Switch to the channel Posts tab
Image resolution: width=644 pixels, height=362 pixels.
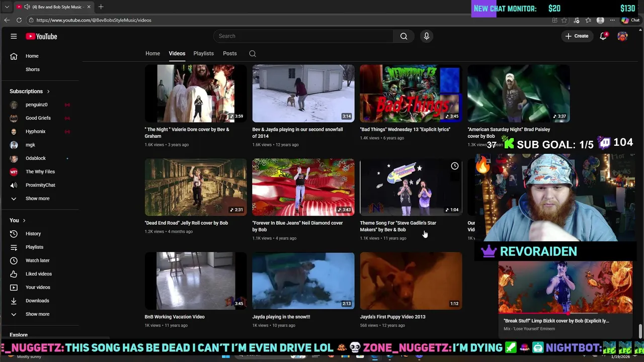pos(229,53)
